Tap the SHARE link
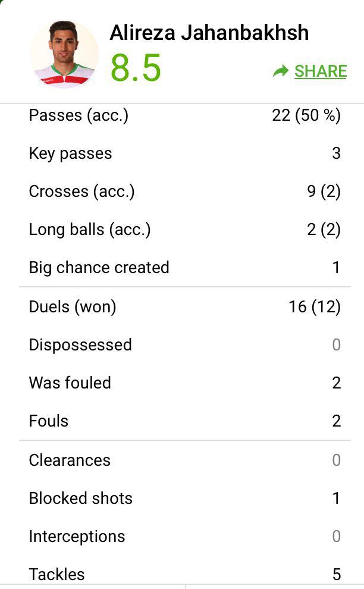This screenshot has height=589, width=364. click(x=320, y=71)
